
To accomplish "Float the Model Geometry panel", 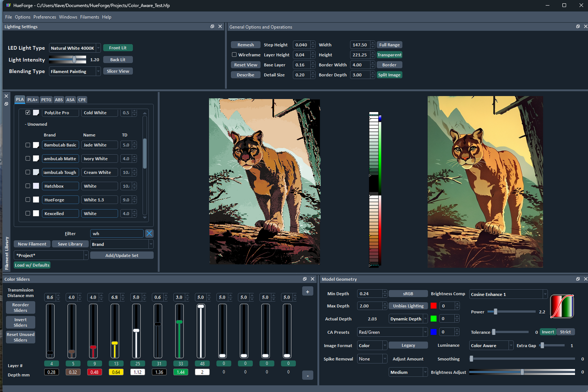I will [x=577, y=279].
